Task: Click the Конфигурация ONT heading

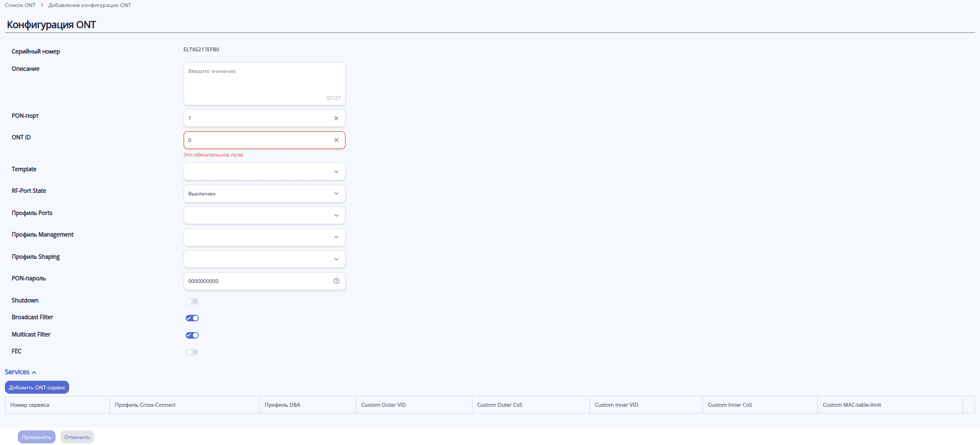Action: pos(51,25)
